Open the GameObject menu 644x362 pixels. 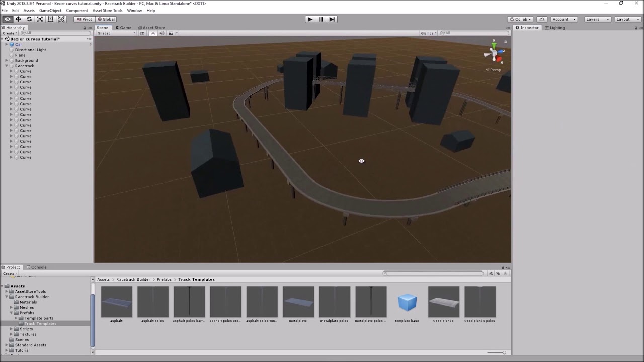pyautogui.click(x=50, y=10)
